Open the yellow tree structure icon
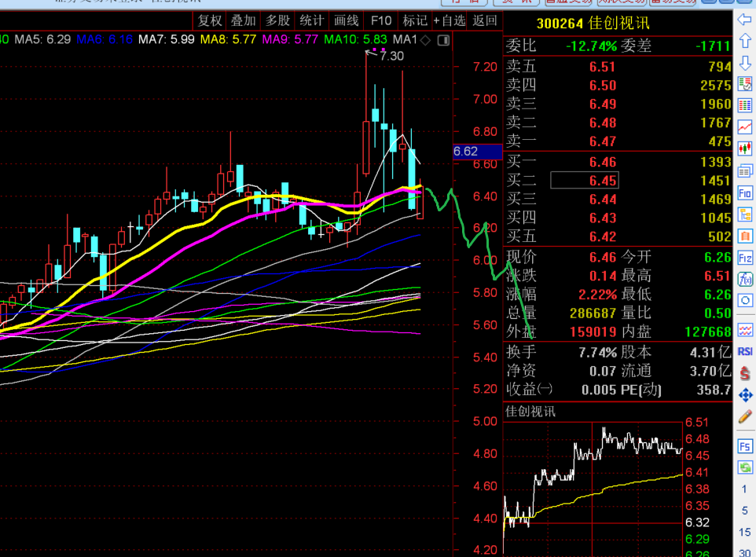This screenshot has width=756, height=557. (745, 215)
